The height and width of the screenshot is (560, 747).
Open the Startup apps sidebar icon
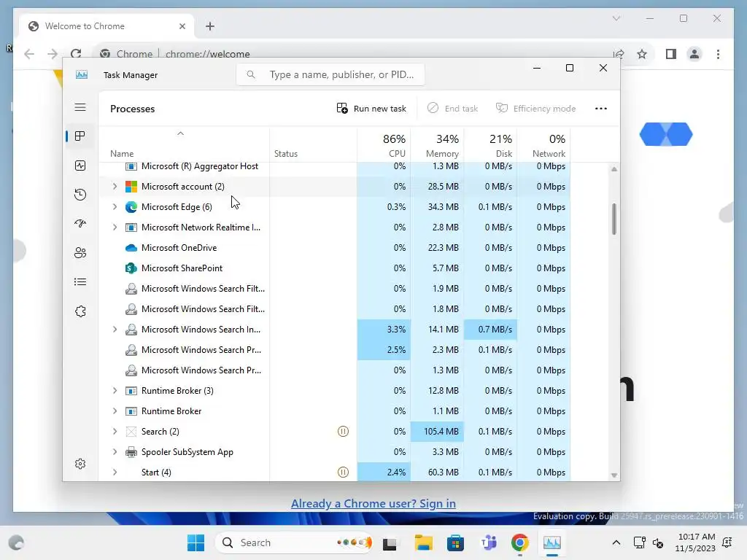coord(80,223)
